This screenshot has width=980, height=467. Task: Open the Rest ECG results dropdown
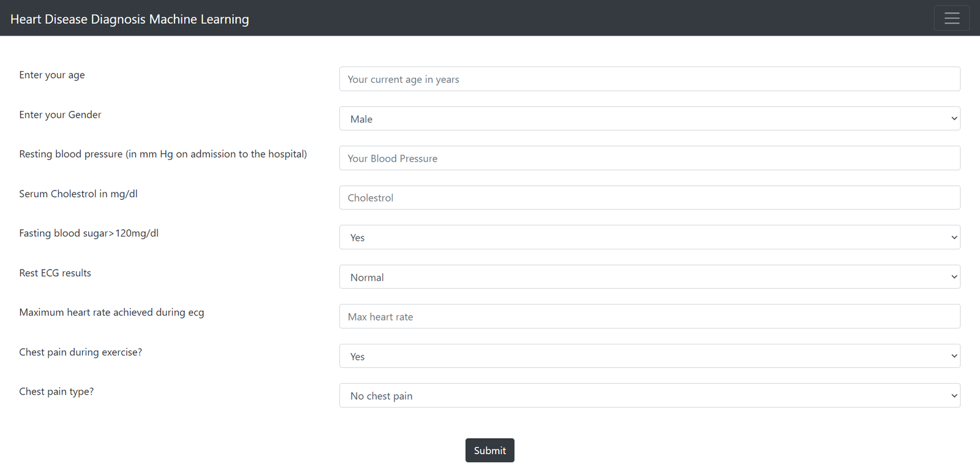649,277
